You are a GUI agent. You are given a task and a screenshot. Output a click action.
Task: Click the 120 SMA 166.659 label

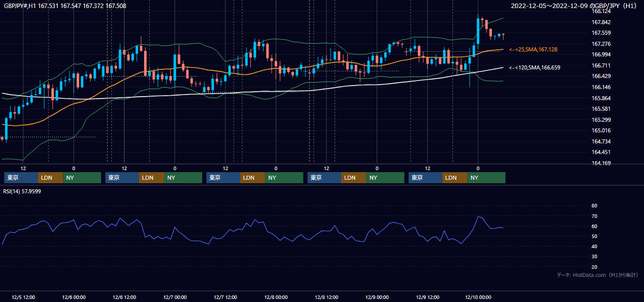click(x=535, y=67)
